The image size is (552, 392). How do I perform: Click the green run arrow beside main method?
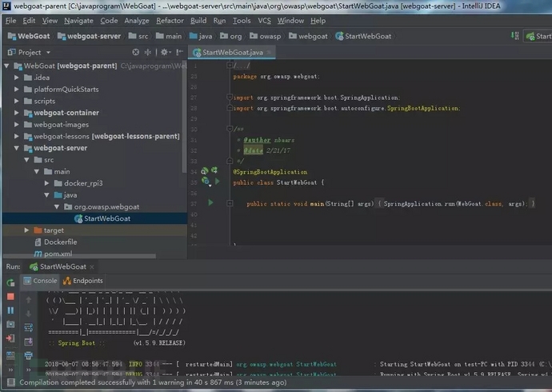pyautogui.click(x=210, y=203)
